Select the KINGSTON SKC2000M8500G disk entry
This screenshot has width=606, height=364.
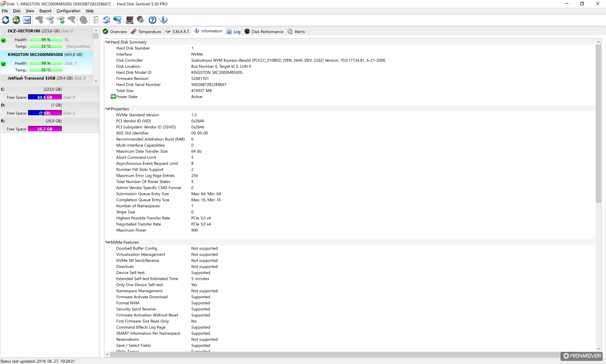click(47, 62)
